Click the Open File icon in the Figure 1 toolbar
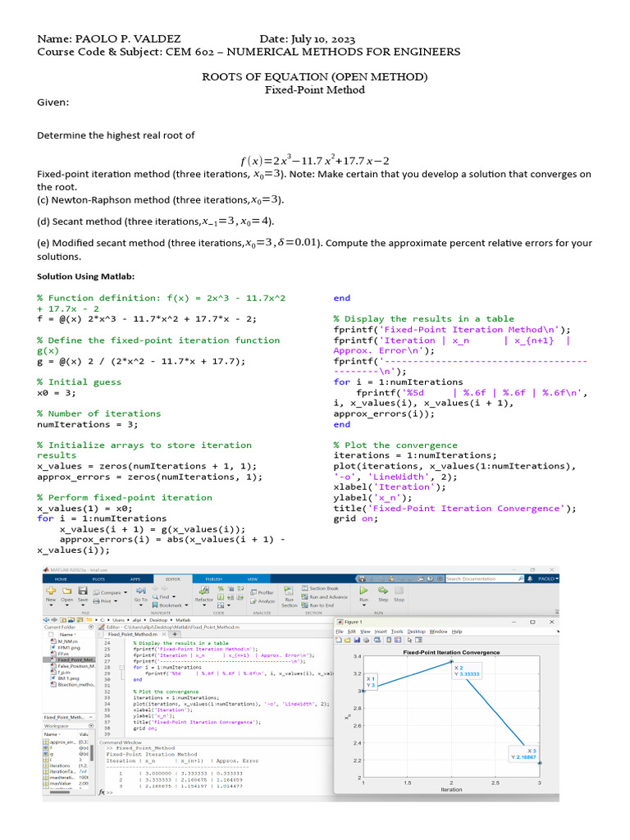 [x=347, y=640]
